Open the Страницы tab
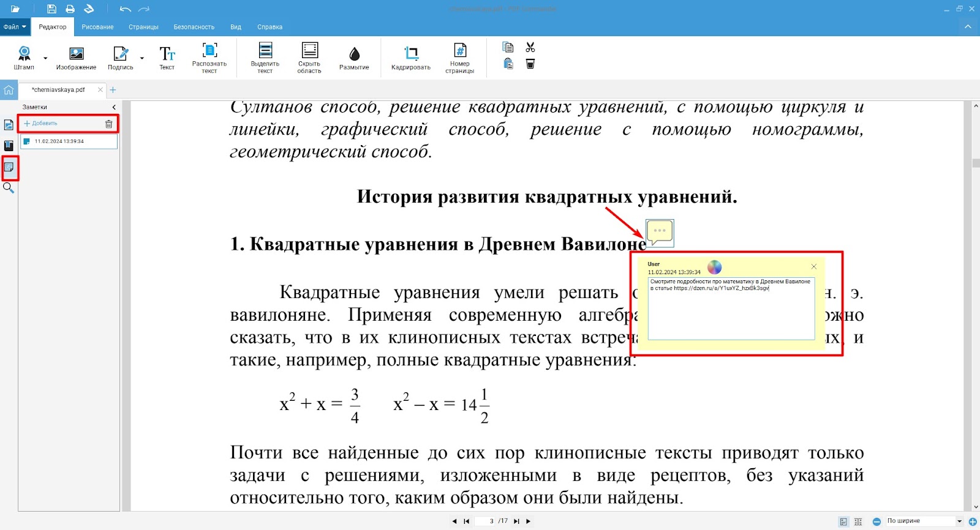 pyautogui.click(x=143, y=27)
